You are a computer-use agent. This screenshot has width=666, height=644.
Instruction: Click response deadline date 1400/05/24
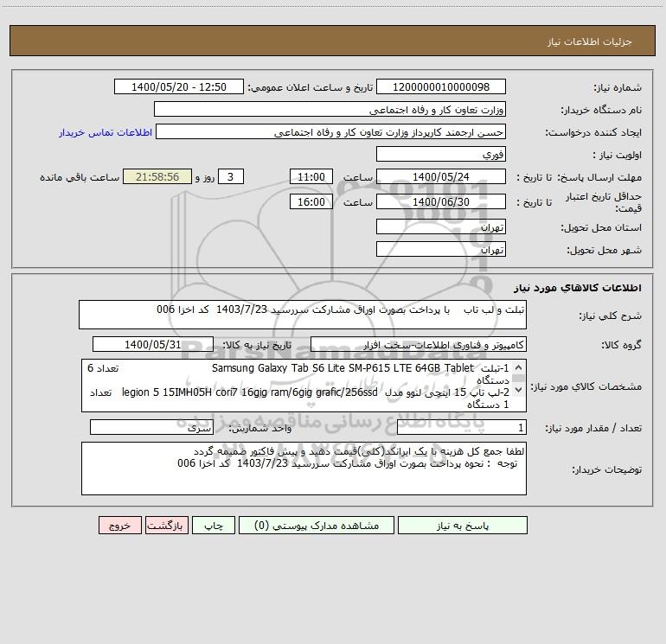pyautogui.click(x=441, y=176)
